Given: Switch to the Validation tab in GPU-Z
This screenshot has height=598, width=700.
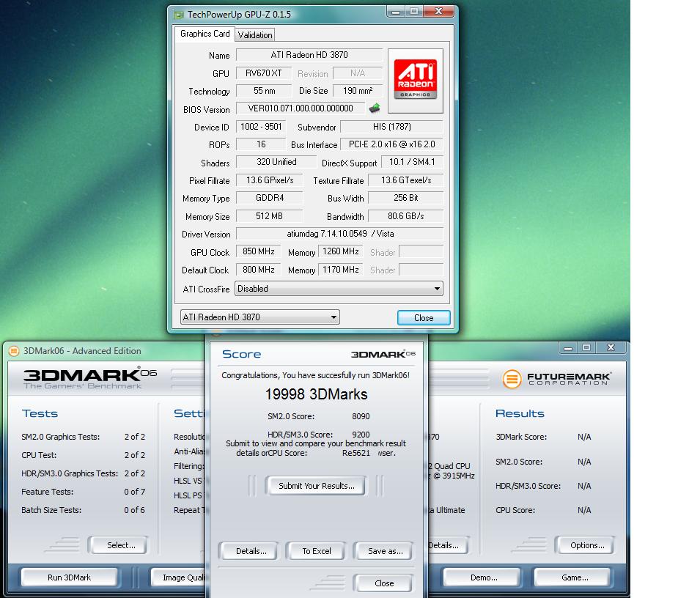Looking at the screenshot, I should (255, 34).
